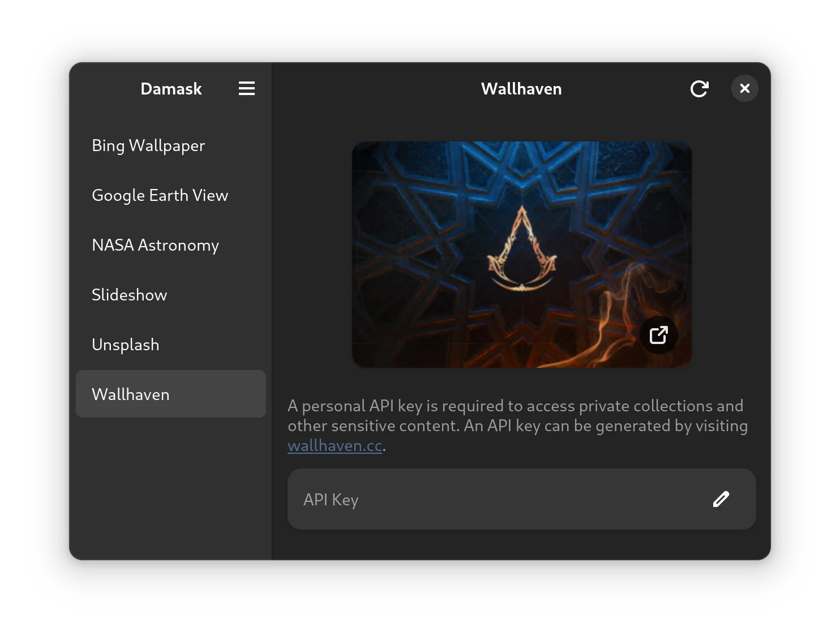Screen dimensions: 840x636
Task: Open wallpaper in external browser
Action: pyautogui.click(x=658, y=335)
